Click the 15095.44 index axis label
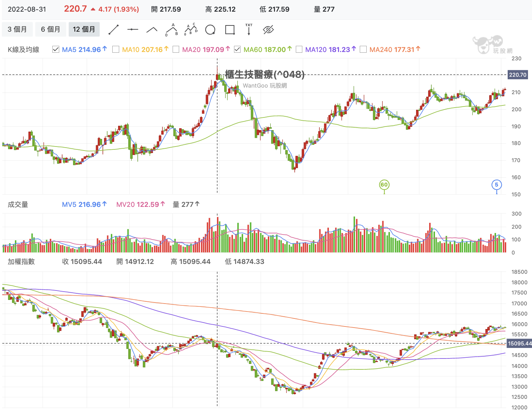The image size is (532, 413). tap(519, 344)
